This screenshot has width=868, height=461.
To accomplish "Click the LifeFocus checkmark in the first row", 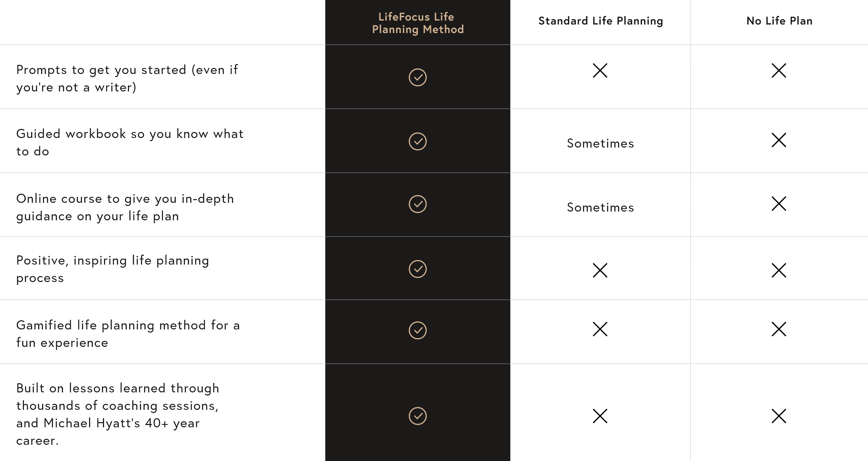I will coord(417,78).
